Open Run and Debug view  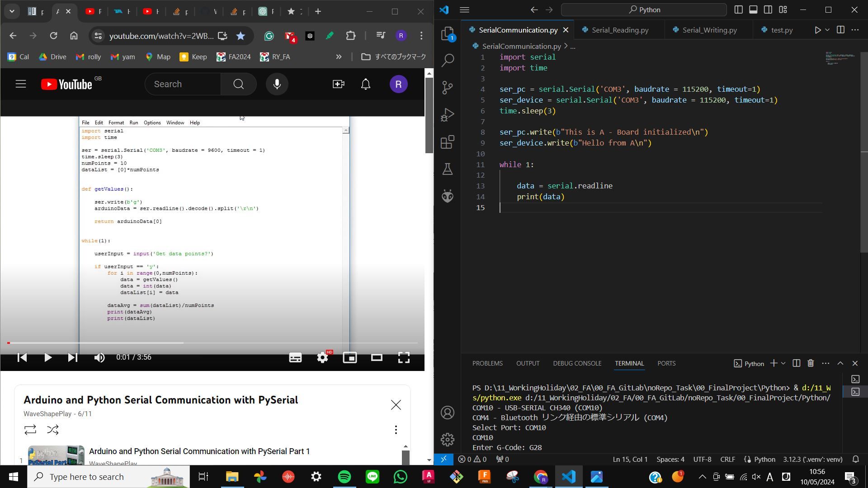click(448, 115)
